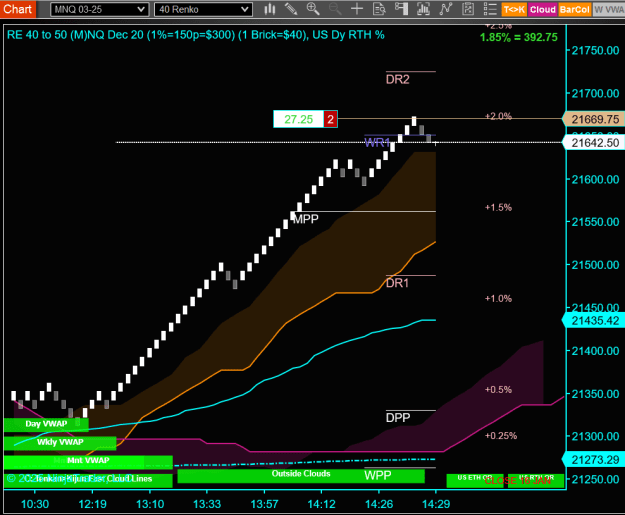This screenshot has height=515, width=625.
Task: Click the zoom in magnifier icon
Action: 313,9
